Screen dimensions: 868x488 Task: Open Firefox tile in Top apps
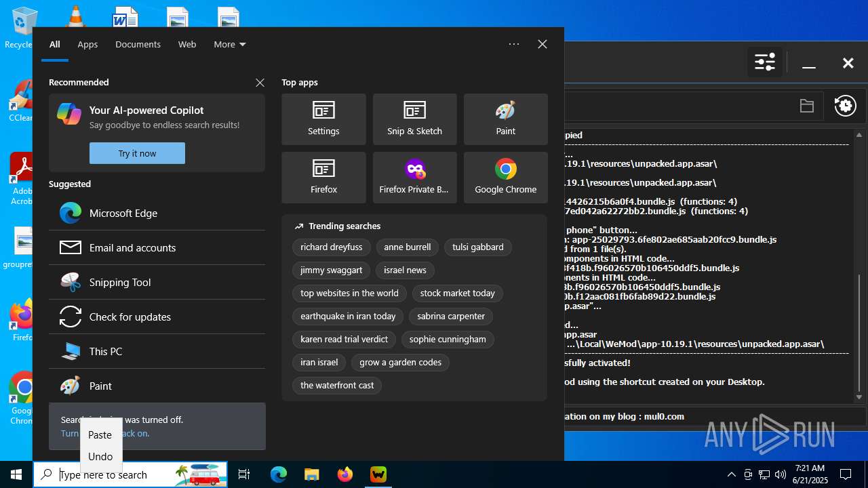click(x=323, y=178)
